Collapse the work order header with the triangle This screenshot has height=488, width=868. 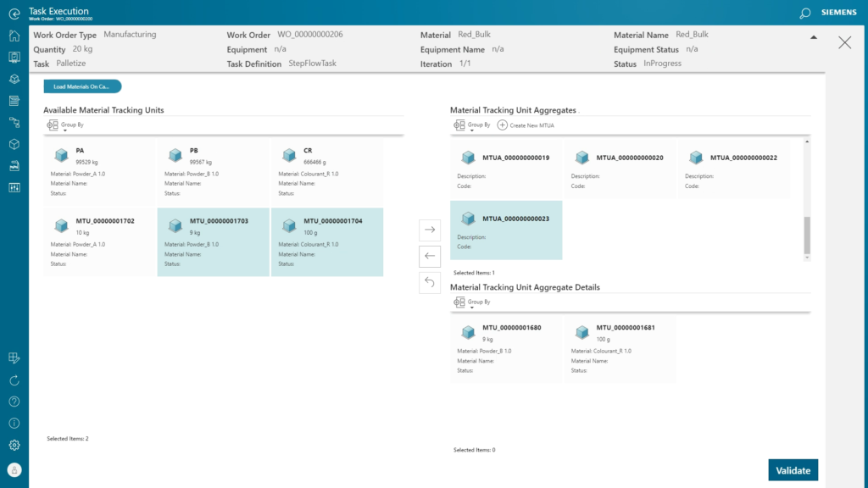click(x=814, y=37)
